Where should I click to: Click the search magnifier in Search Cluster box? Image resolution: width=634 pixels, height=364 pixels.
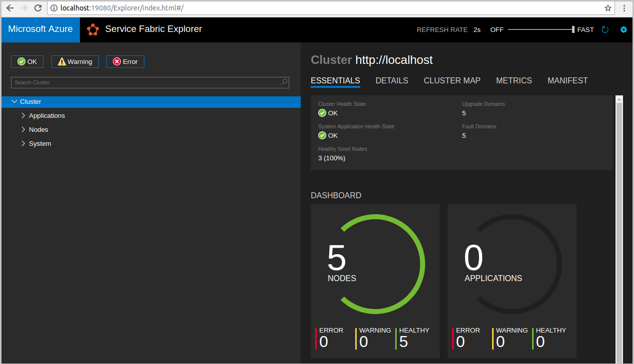tap(283, 82)
